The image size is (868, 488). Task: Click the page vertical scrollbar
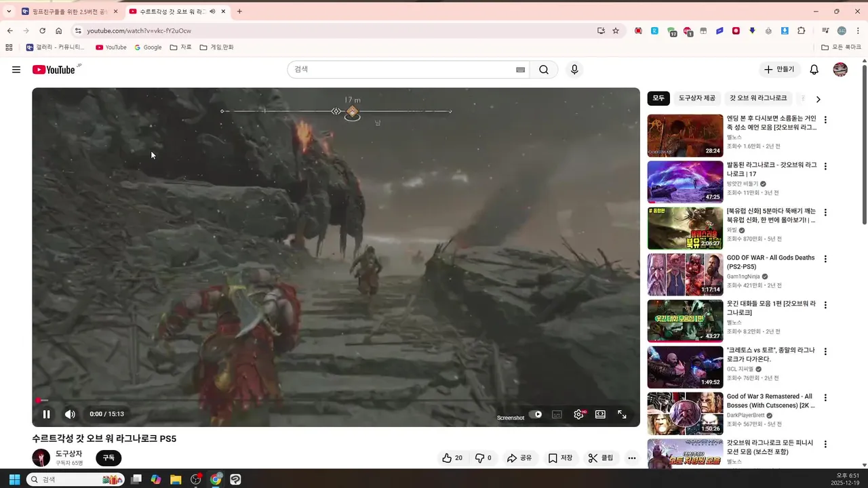tap(864, 144)
